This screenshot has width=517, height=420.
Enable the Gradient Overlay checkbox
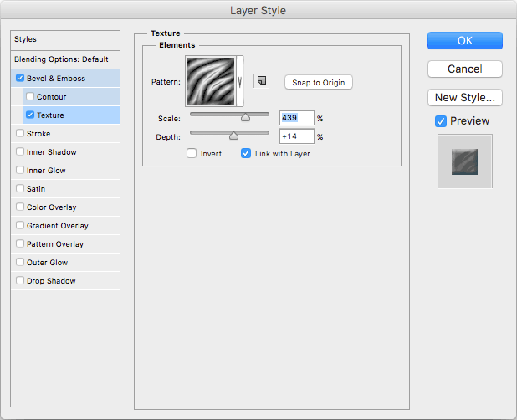20,225
